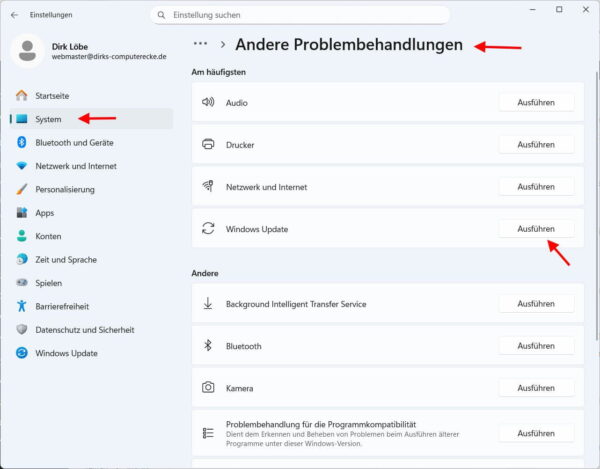The image size is (600, 469).
Task: Click the vertical scrollbar on the right
Action: pos(597,207)
